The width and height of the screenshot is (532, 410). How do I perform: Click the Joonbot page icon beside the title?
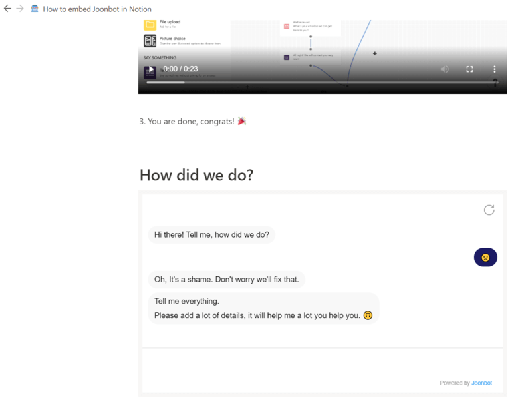[35, 9]
